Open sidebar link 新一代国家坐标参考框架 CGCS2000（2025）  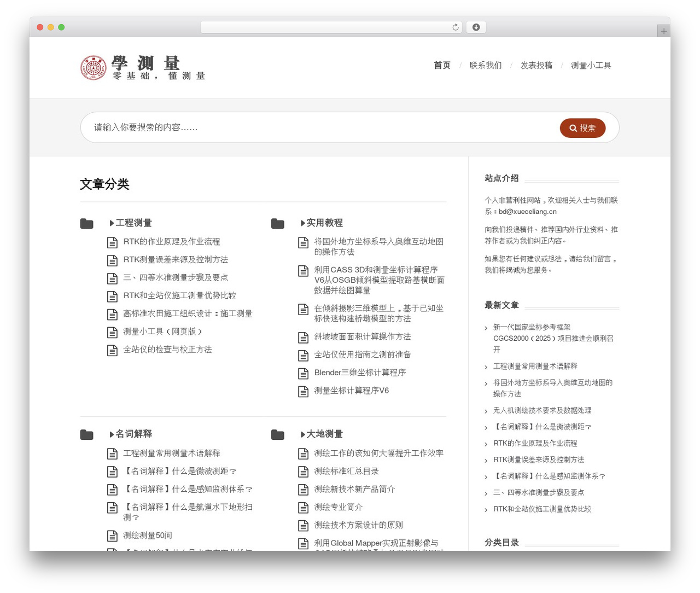553,338
